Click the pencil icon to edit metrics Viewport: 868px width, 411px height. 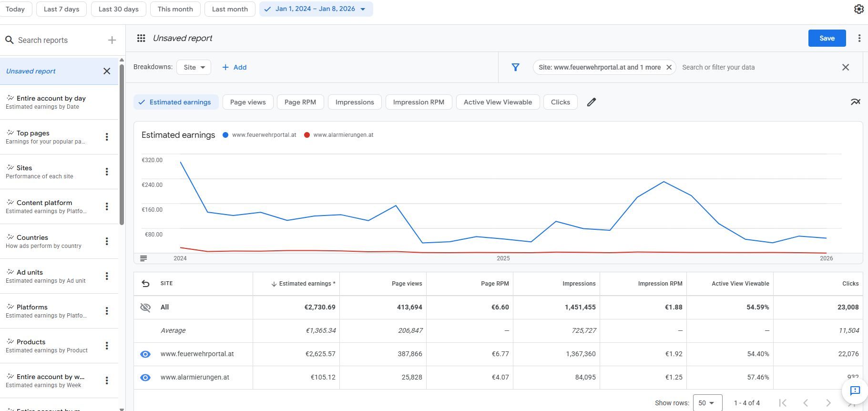click(x=591, y=102)
